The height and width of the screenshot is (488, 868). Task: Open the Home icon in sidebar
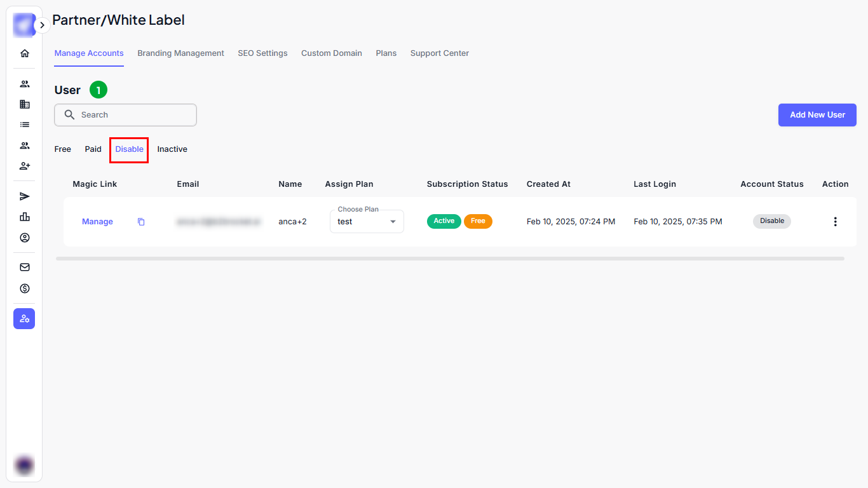click(x=25, y=53)
